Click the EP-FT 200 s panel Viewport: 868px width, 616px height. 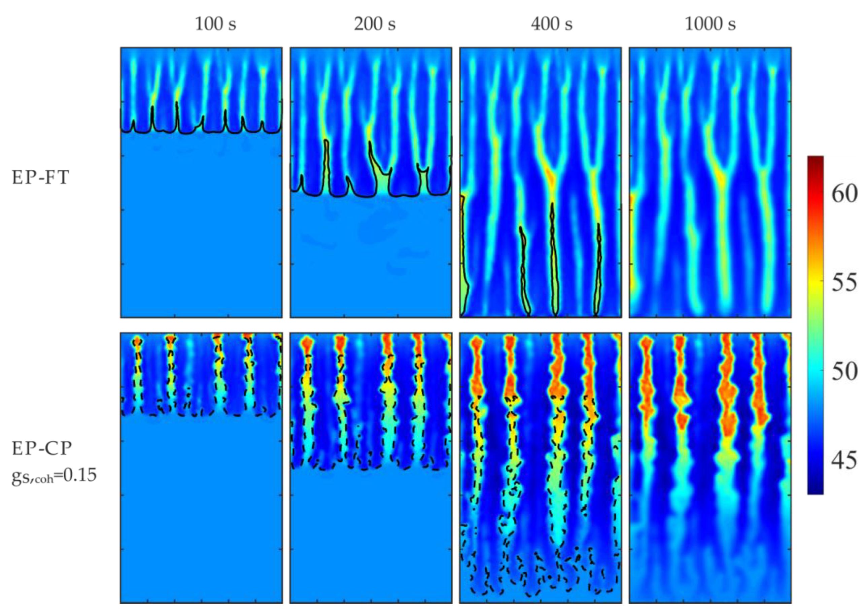pyautogui.click(x=371, y=182)
